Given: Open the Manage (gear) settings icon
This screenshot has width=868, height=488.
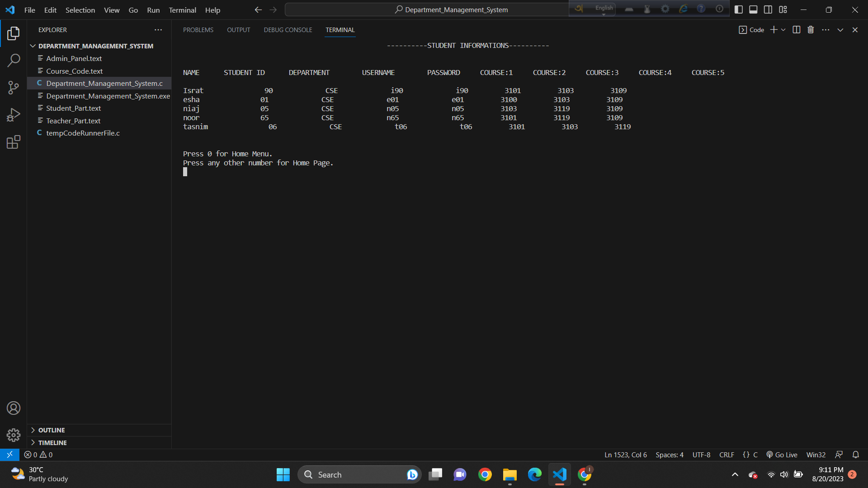Looking at the screenshot, I should pyautogui.click(x=14, y=435).
